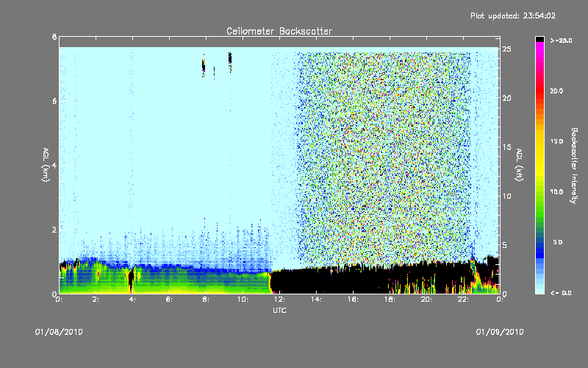588x368 pixels.
Task: Click the magenta band on the colorbar
Action: pos(539,49)
